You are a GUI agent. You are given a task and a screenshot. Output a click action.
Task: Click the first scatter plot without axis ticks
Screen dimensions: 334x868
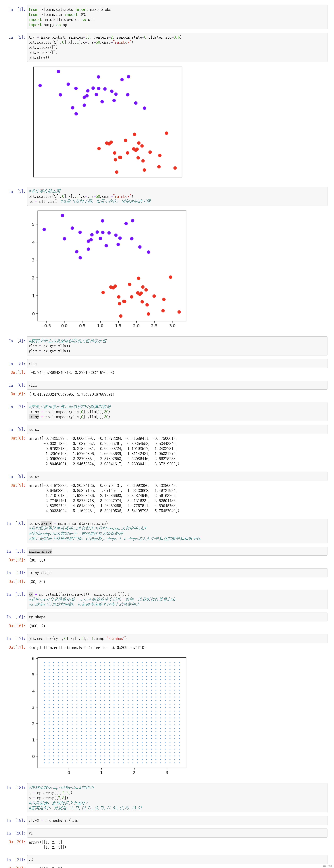[x=108, y=122]
